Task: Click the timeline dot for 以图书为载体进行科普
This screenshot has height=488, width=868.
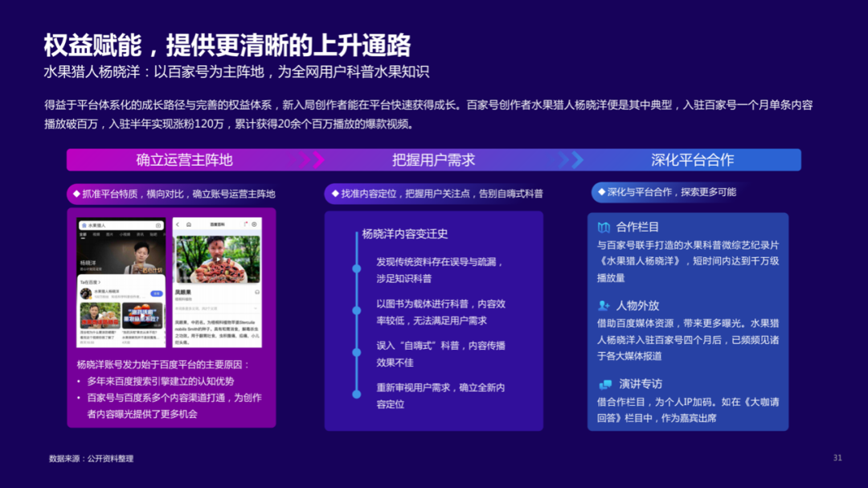Action: tap(357, 311)
